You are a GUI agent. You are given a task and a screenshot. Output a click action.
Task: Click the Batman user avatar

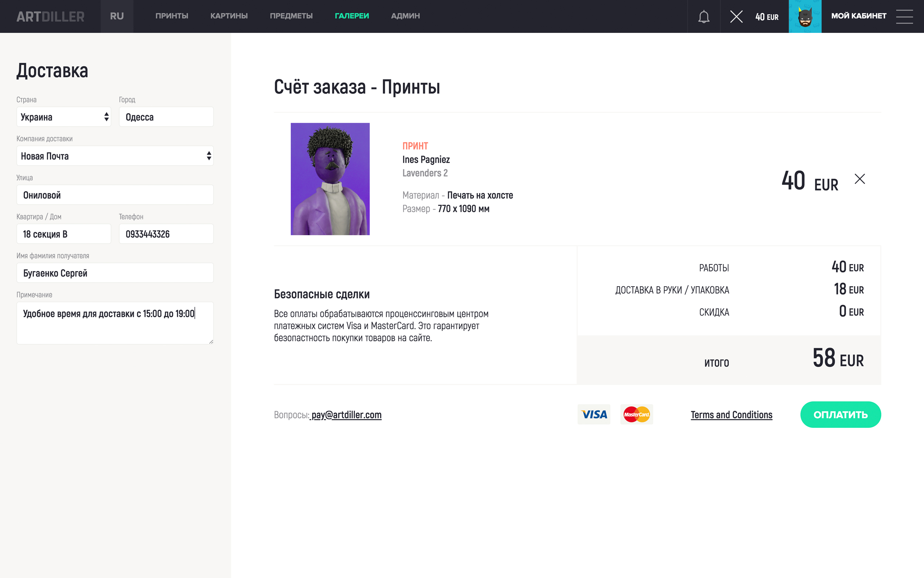[805, 16]
